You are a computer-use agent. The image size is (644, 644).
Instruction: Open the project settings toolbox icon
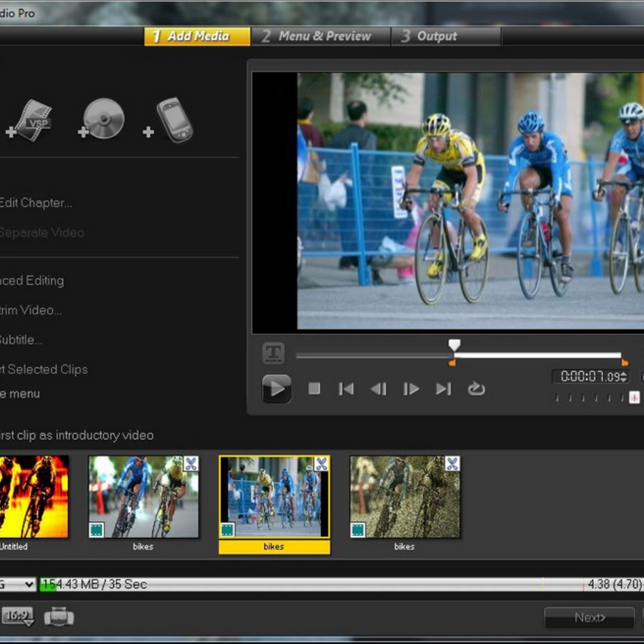[x=59, y=616]
